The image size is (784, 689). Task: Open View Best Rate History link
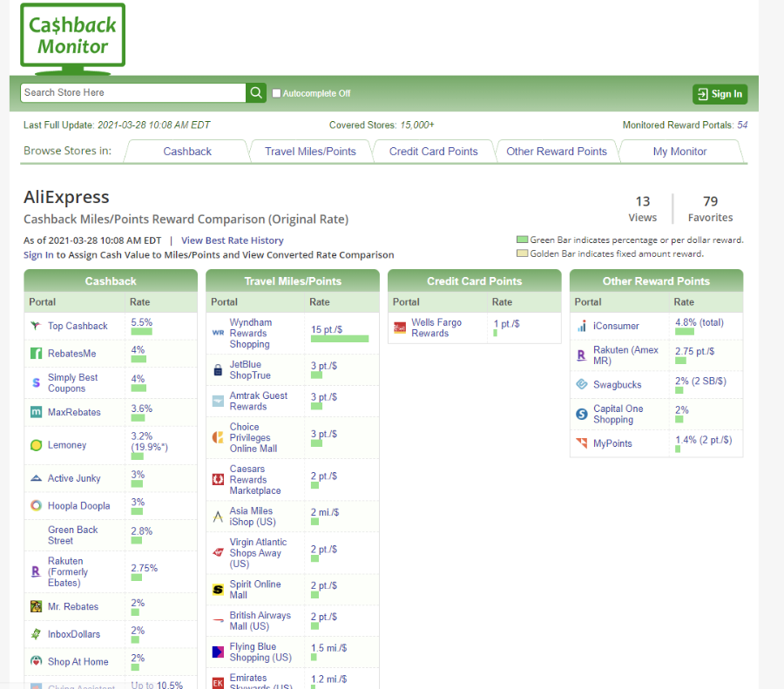[x=232, y=240]
